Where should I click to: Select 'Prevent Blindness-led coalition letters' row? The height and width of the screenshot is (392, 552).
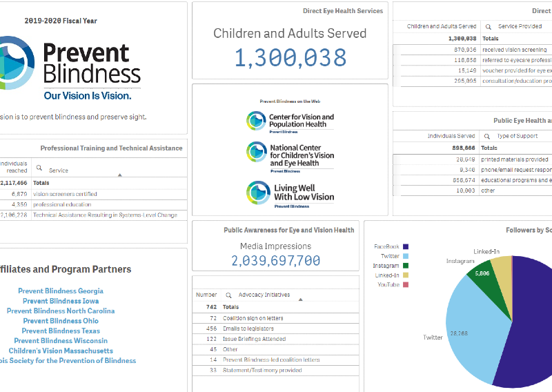[275, 360]
